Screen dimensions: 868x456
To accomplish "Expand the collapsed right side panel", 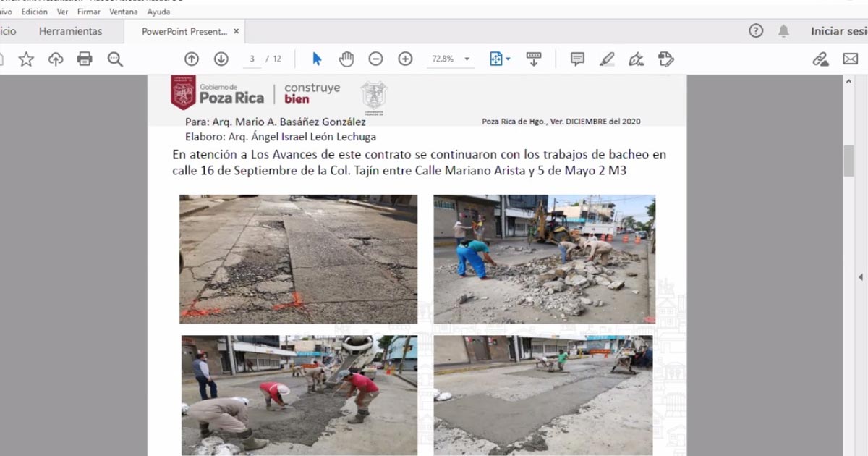I will pos(860,277).
